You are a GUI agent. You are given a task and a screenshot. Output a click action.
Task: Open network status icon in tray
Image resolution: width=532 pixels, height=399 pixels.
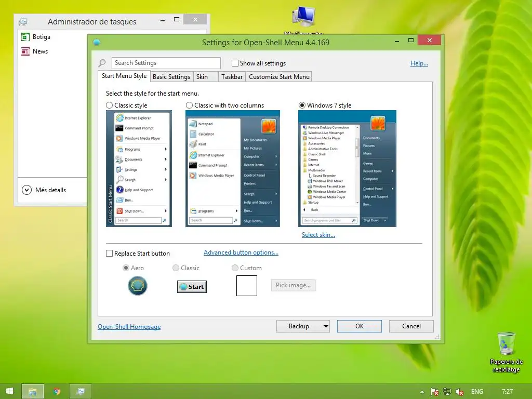click(447, 392)
